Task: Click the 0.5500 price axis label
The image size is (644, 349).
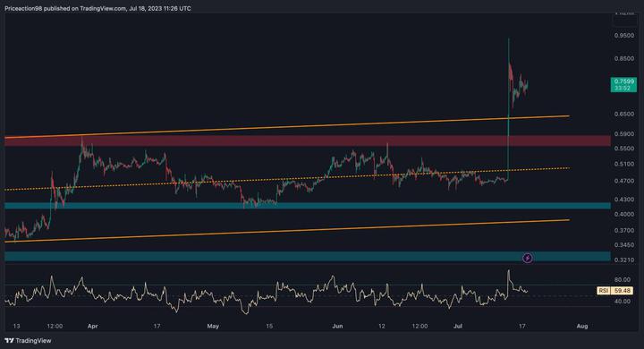Action: click(624, 149)
